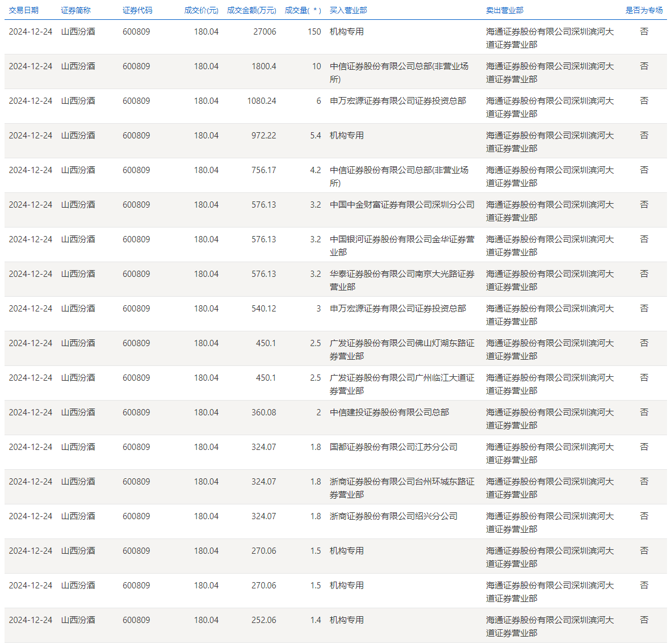Click seller 海通证券 in the 360.08 row

pyautogui.click(x=550, y=419)
